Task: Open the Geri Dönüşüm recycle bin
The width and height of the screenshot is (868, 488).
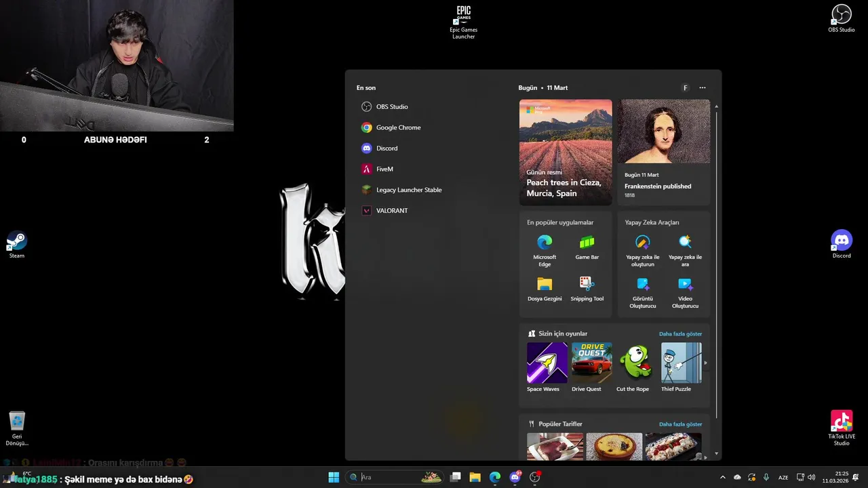Action: pos(17,429)
